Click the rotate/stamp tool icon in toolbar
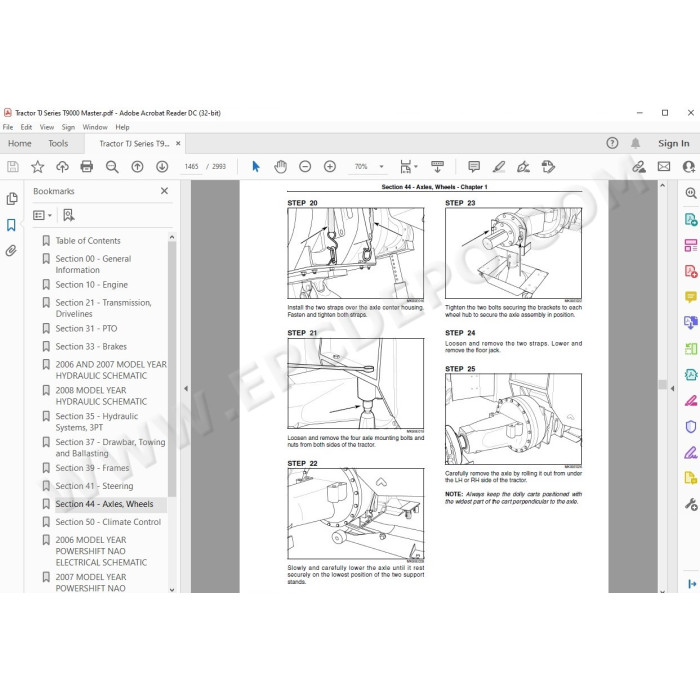Screen dimensions: 700x700 (548, 167)
